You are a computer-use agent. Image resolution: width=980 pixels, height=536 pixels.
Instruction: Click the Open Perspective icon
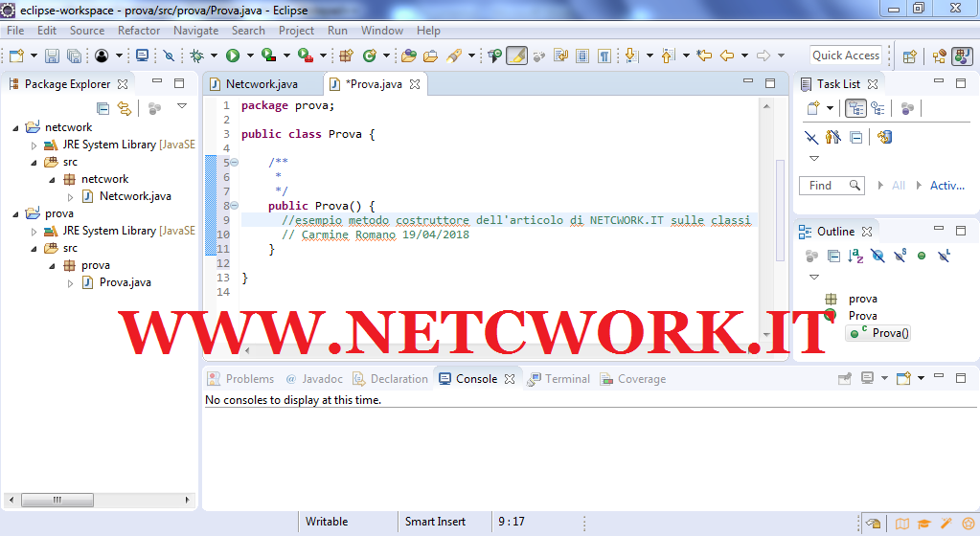click(910, 56)
